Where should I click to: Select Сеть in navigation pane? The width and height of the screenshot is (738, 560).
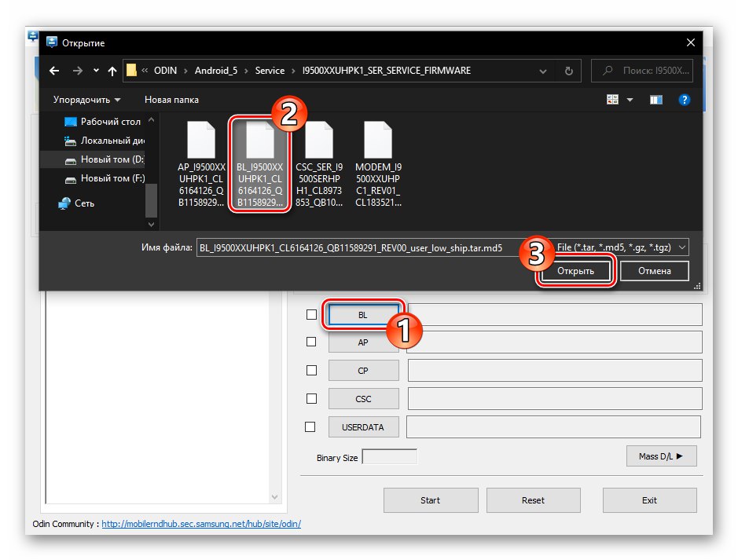pos(76,203)
